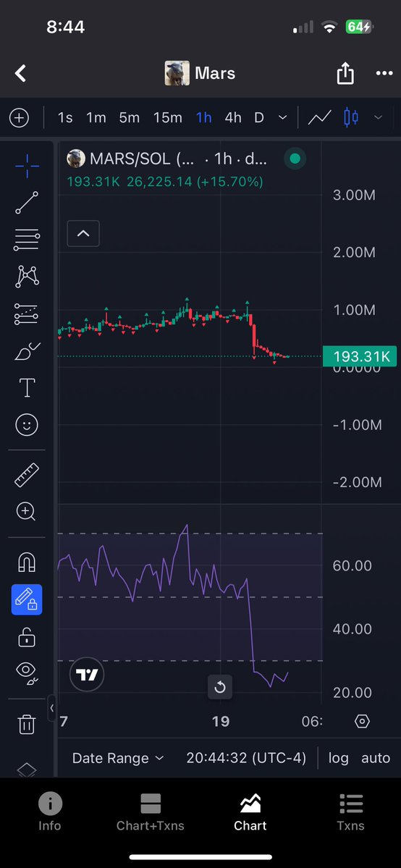
Task: Collapse the drawing toolbar side arrow
Action: (x=51, y=708)
